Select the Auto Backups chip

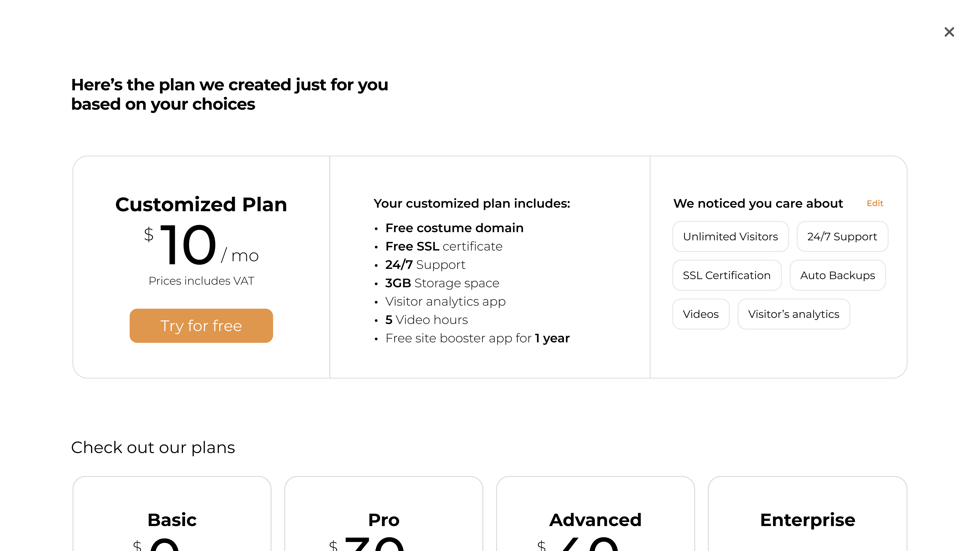837,275
